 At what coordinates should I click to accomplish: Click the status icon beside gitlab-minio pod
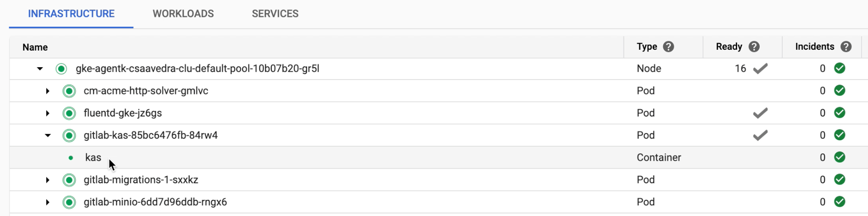coord(69,202)
